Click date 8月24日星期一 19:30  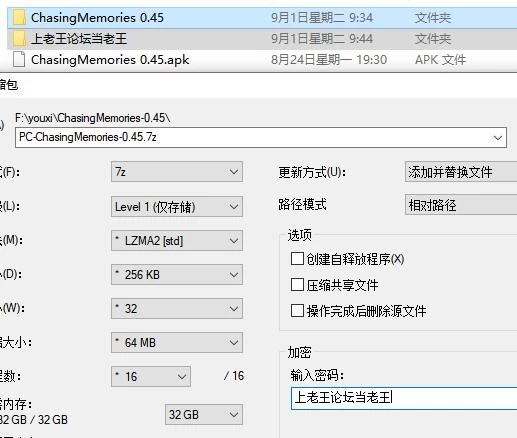(329, 60)
